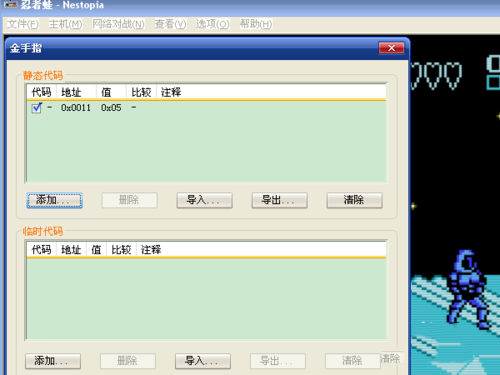Click 导入... under 临时代码
The width and height of the screenshot is (500, 375).
click(x=203, y=361)
